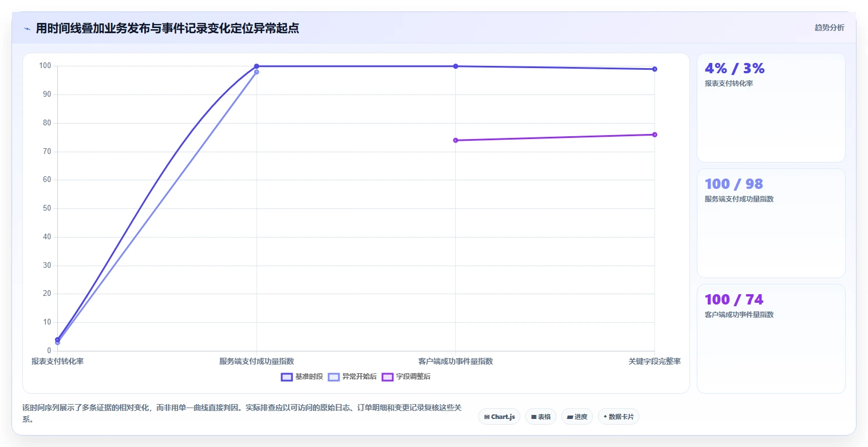The width and height of the screenshot is (868, 447).
Task: Click the y-axis tick label 70
Action: pyautogui.click(x=48, y=152)
